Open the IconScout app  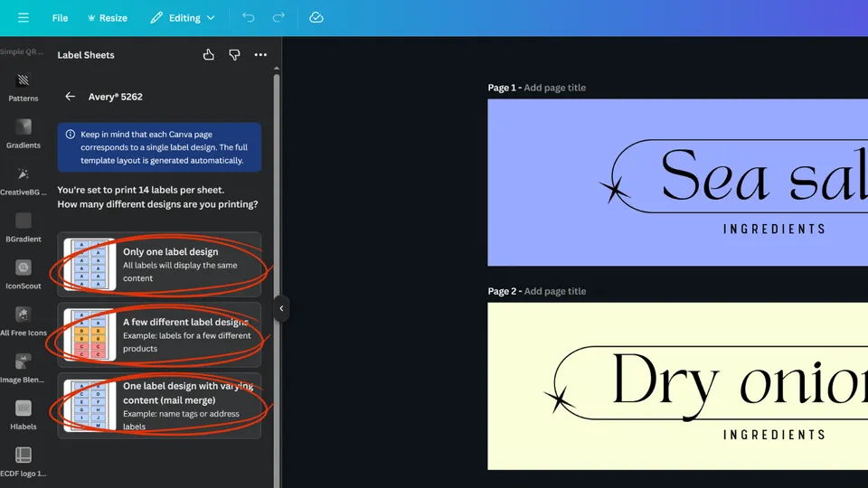(x=24, y=275)
